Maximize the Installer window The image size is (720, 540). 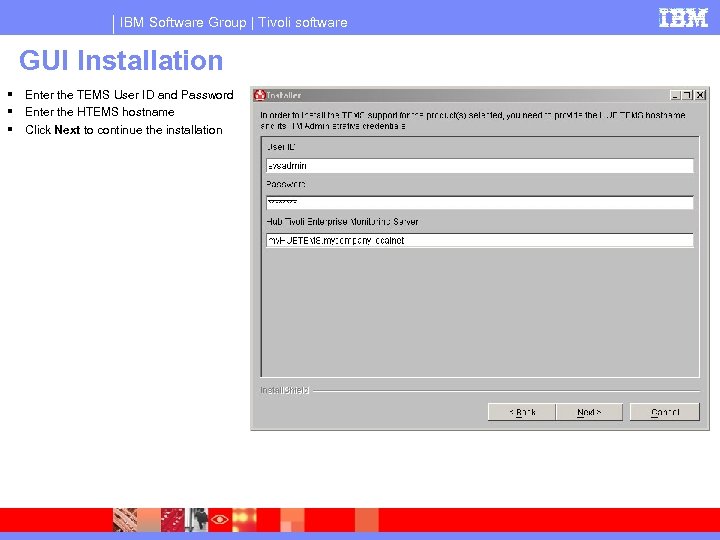click(x=687, y=95)
